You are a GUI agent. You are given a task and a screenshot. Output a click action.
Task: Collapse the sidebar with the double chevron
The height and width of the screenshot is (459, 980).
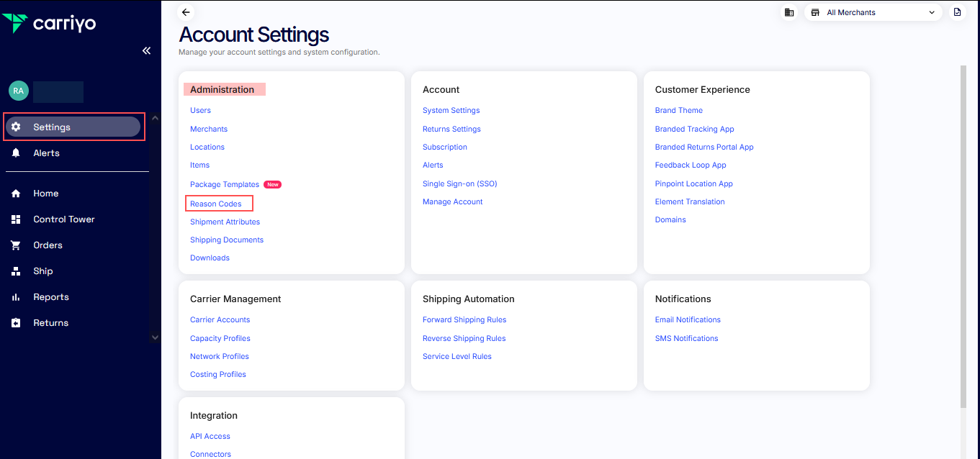tap(146, 50)
